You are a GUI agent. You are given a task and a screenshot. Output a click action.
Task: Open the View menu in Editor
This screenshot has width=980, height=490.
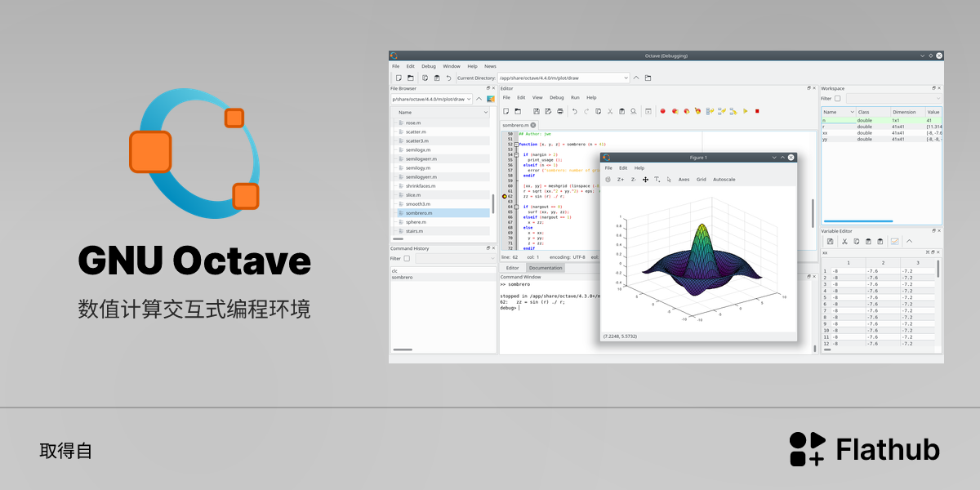tap(537, 97)
